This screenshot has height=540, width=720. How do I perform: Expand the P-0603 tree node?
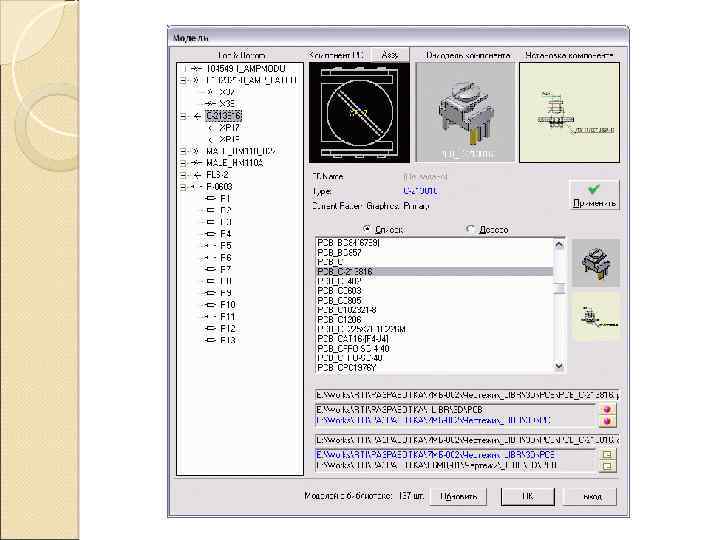click(x=184, y=186)
